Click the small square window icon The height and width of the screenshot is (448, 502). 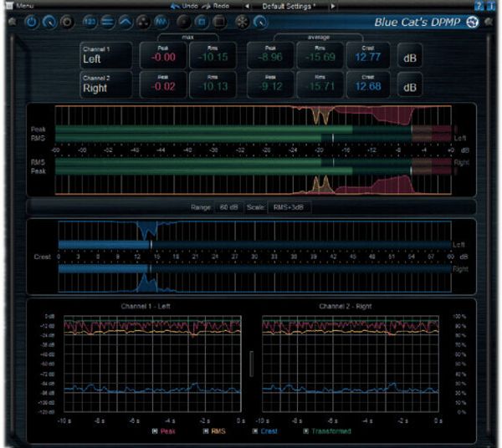(202, 22)
